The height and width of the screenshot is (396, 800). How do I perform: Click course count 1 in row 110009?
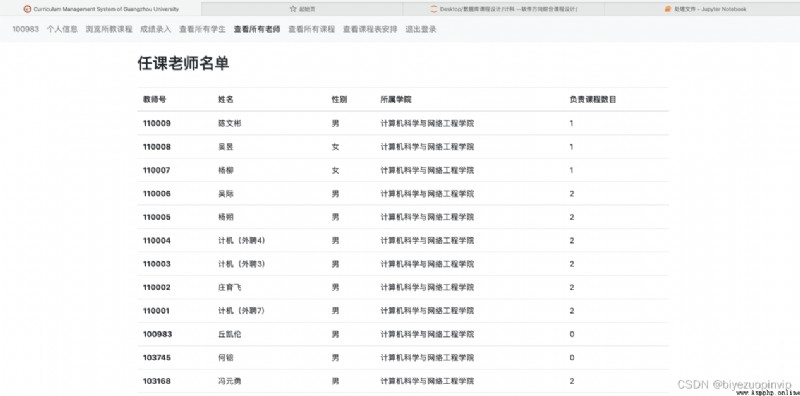pos(571,123)
